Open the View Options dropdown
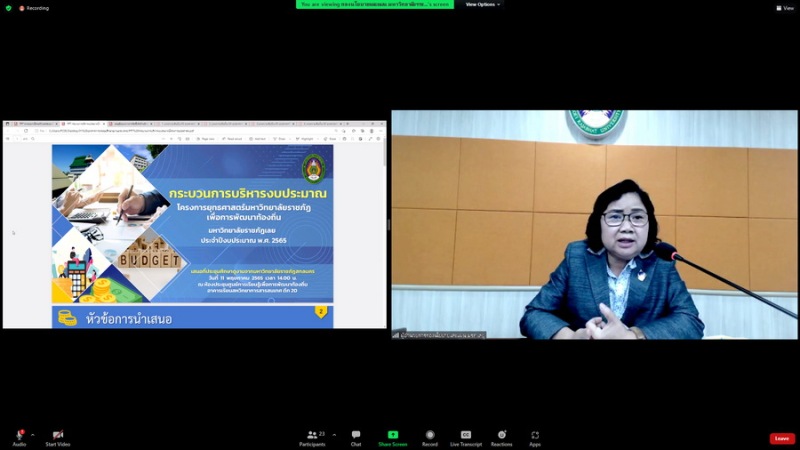800x450 pixels. (483, 4)
